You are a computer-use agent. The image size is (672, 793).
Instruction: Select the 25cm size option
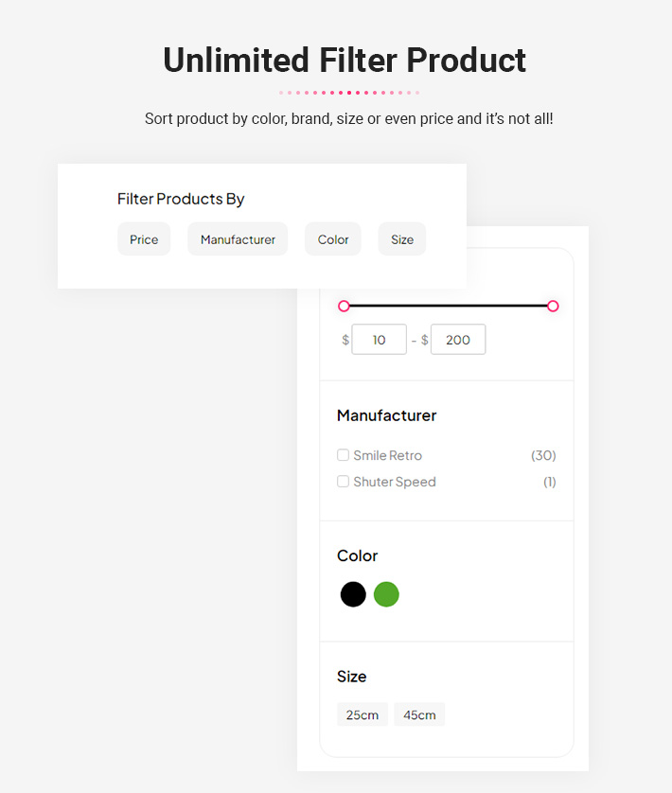pos(363,714)
